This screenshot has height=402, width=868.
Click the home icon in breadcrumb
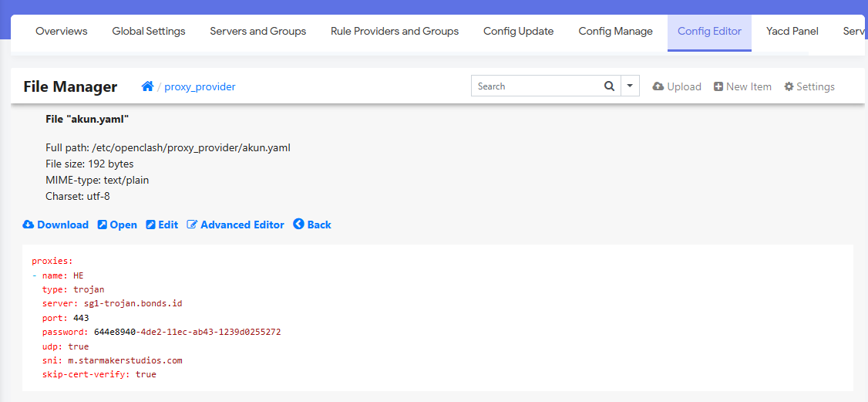pyautogui.click(x=147, y=86)
